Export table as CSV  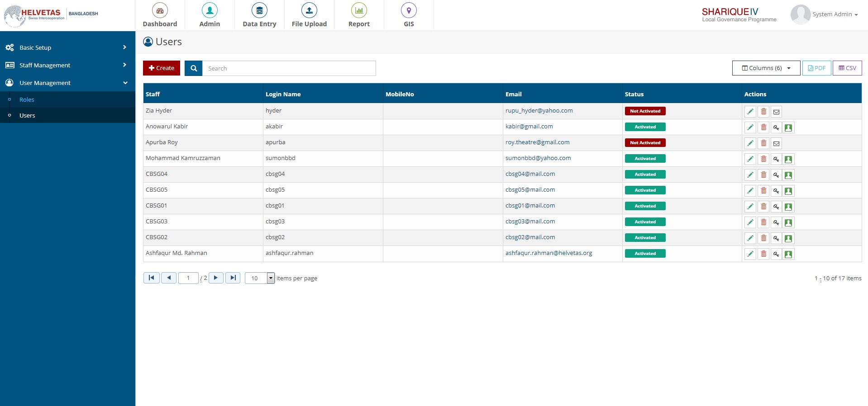pos(847,68)
